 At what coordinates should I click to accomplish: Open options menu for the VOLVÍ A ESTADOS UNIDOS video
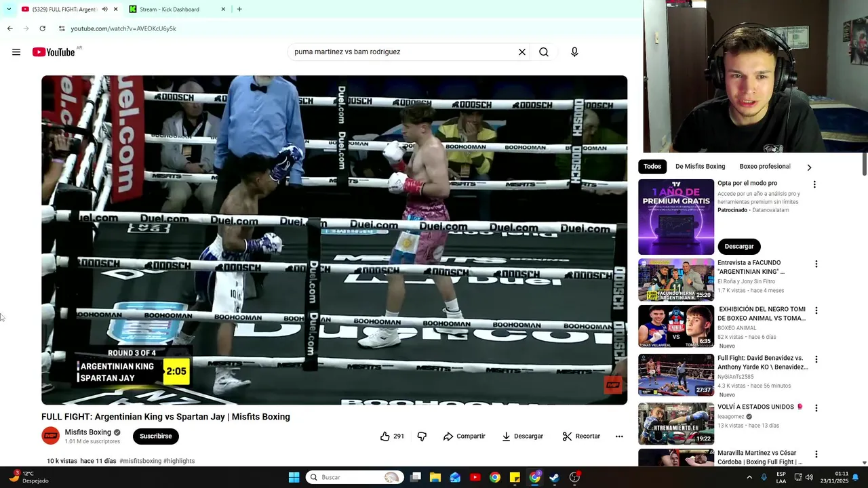pyautogui.click(x=816, y=408)
